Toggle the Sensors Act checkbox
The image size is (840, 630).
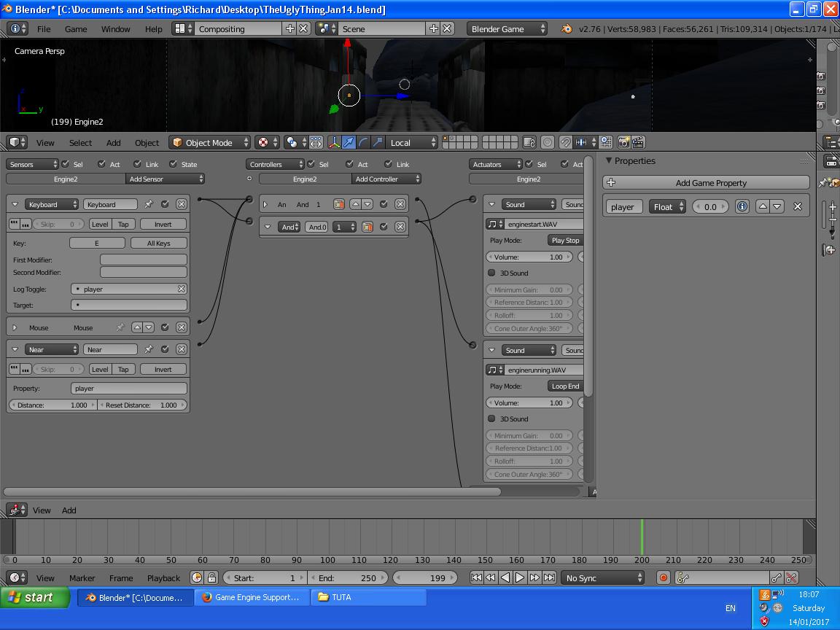coord(102,164)
